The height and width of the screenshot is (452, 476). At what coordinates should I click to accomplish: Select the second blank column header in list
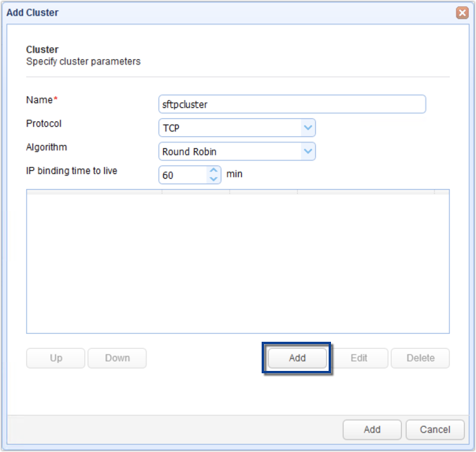pyautogui.click(x=195, y=191)
